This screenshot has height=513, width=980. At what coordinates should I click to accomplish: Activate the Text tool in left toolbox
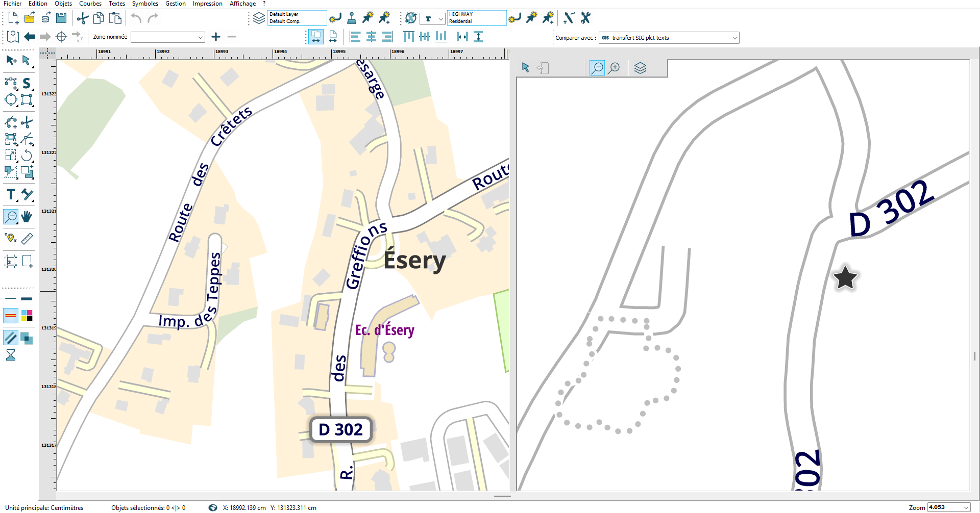click(11, 195)
